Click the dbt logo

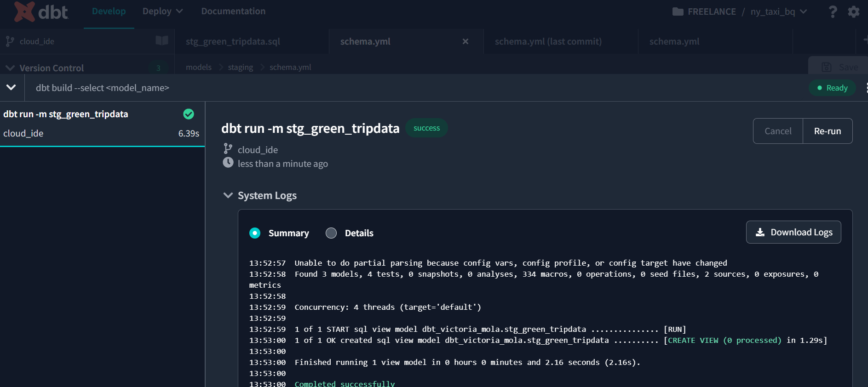pyautogui.click(x=41, y=11)
